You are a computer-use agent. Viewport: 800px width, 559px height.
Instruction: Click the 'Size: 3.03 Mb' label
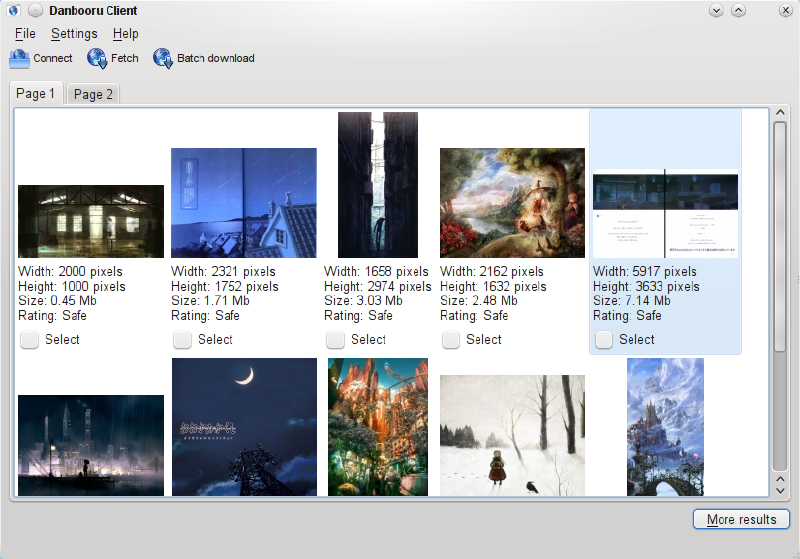coord(363,300)
